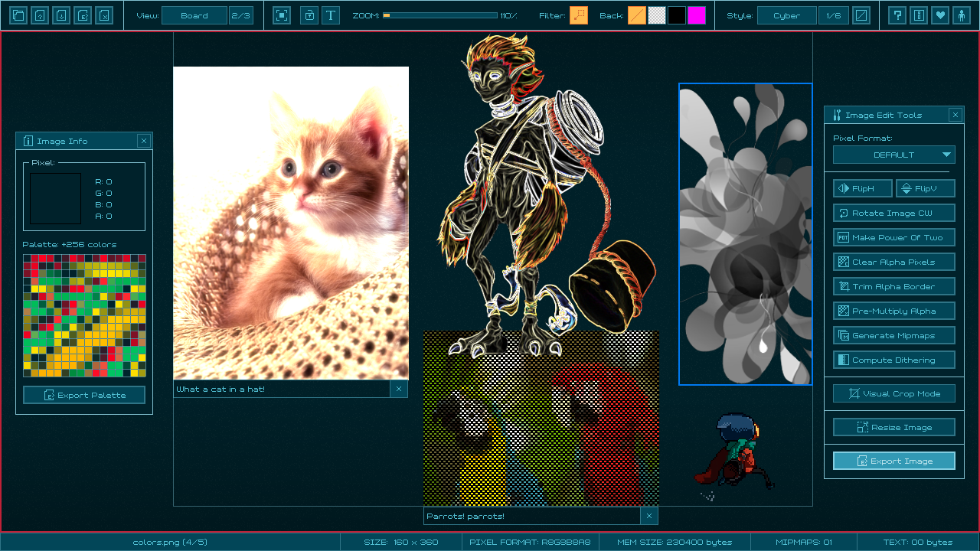The width and height of the screenshot is (980, 551).
Task: Select the orange no-background swatch
Action: click(x=637, y=15)
